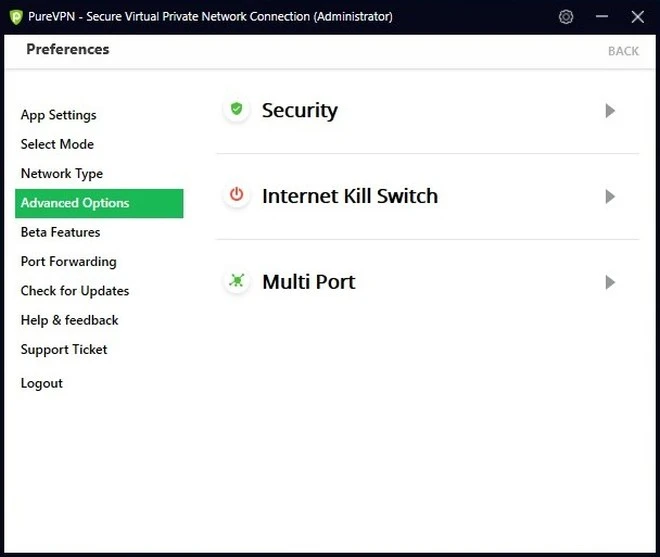The width and height of the screenshot is (660, 557).
Task: Expand the Internet Kill Switch arrow
Action: click(610, 197)
